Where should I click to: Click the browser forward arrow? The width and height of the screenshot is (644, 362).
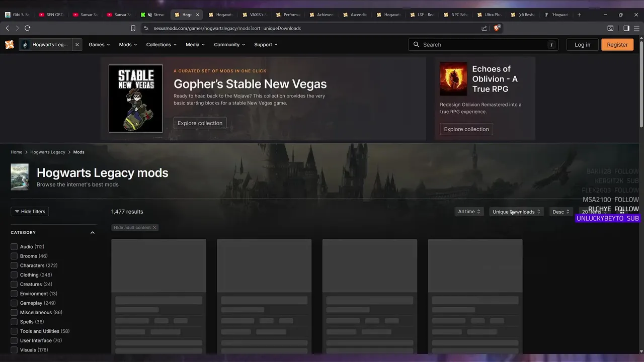coord(17,28)
